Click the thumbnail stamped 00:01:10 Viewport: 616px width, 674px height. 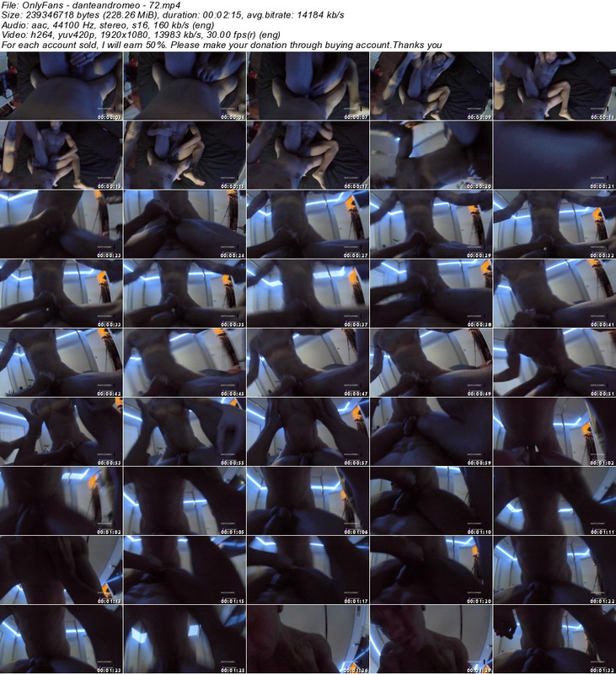(430, 500)
